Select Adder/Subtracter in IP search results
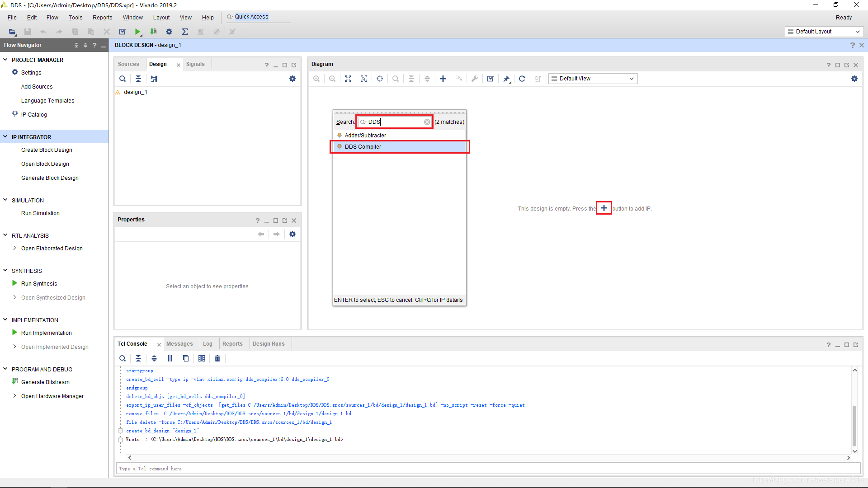 point(400,136)
